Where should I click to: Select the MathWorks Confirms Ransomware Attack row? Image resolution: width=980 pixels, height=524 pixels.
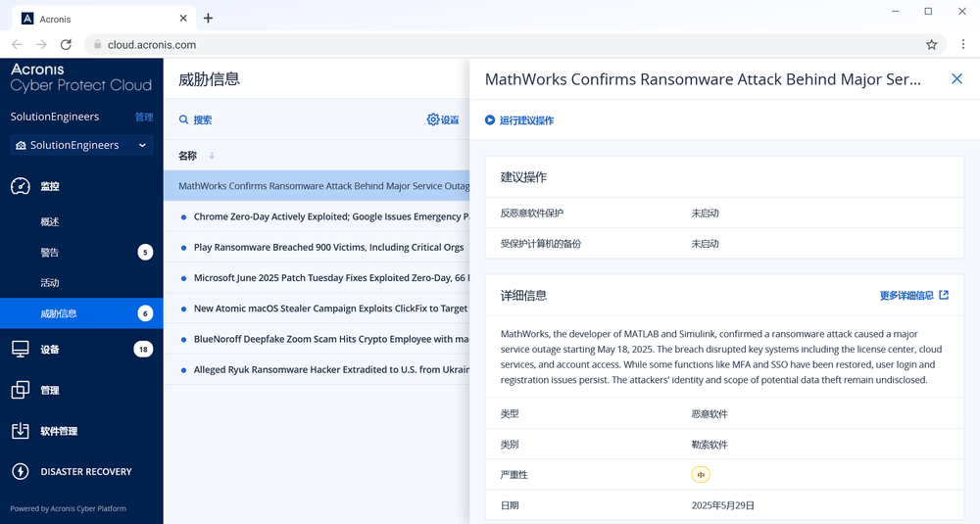click(317, 185)
